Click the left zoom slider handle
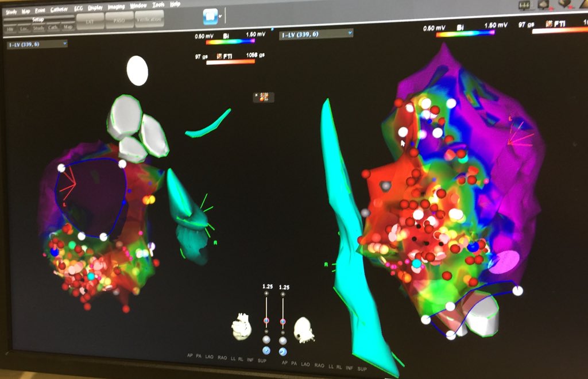 [x=266, y=321]
